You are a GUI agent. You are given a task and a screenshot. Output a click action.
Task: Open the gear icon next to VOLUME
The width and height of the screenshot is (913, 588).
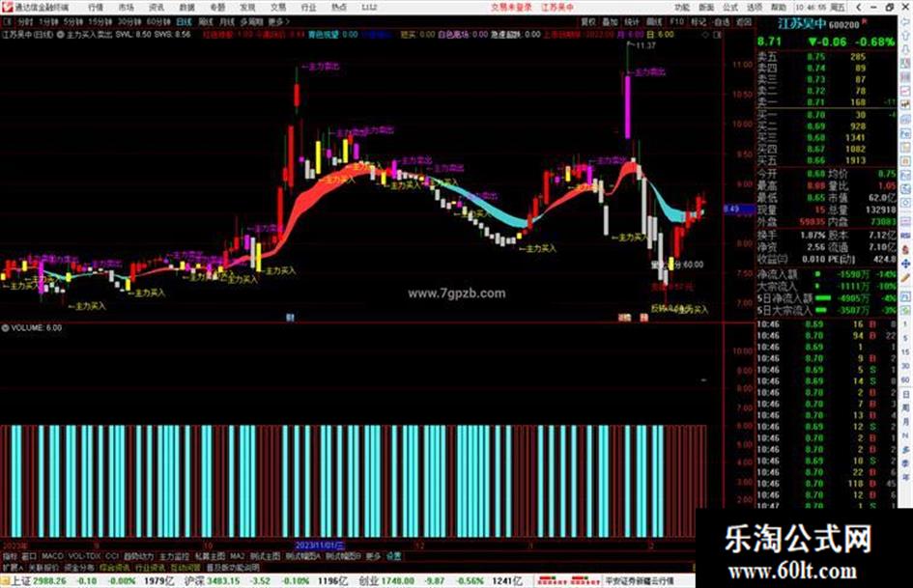5,328
